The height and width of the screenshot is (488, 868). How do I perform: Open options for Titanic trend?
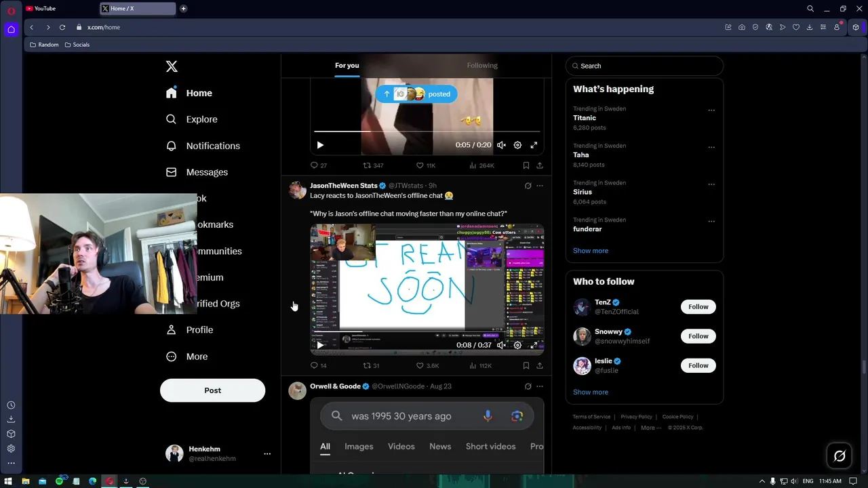(711, 110)
